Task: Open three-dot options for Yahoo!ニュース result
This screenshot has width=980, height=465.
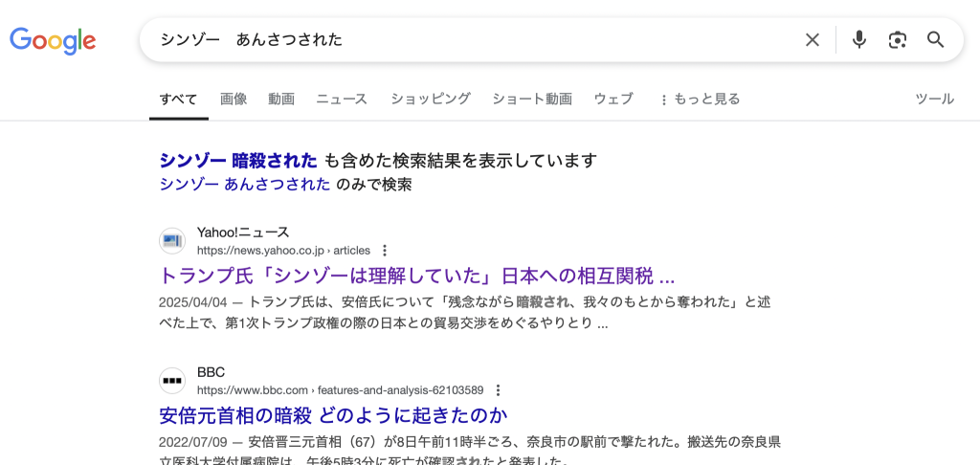Action: [385, 251]
